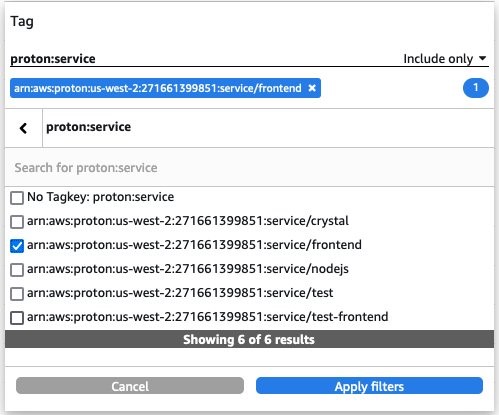Check the No Tagkey: proton:service box
The width and height of the screenshot is (499, 415).
point(17,197)
